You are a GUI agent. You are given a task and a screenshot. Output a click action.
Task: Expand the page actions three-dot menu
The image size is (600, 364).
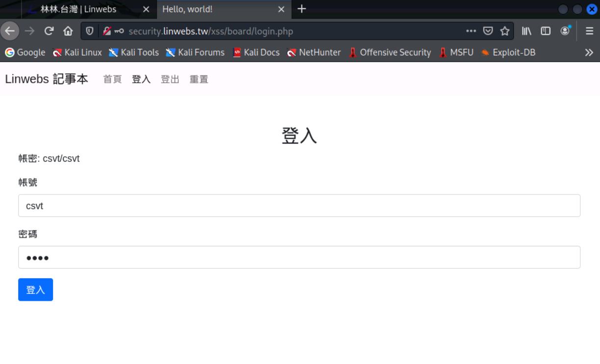(471, 31)
